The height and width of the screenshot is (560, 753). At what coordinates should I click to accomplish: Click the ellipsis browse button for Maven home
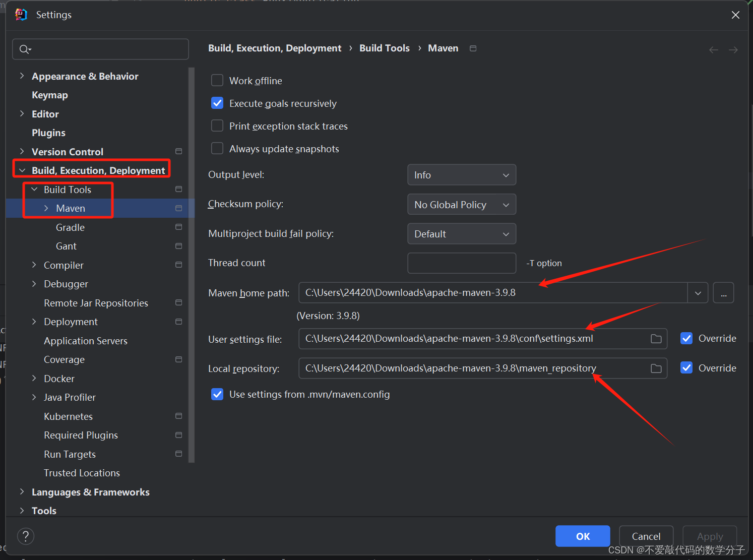(723, 293)
